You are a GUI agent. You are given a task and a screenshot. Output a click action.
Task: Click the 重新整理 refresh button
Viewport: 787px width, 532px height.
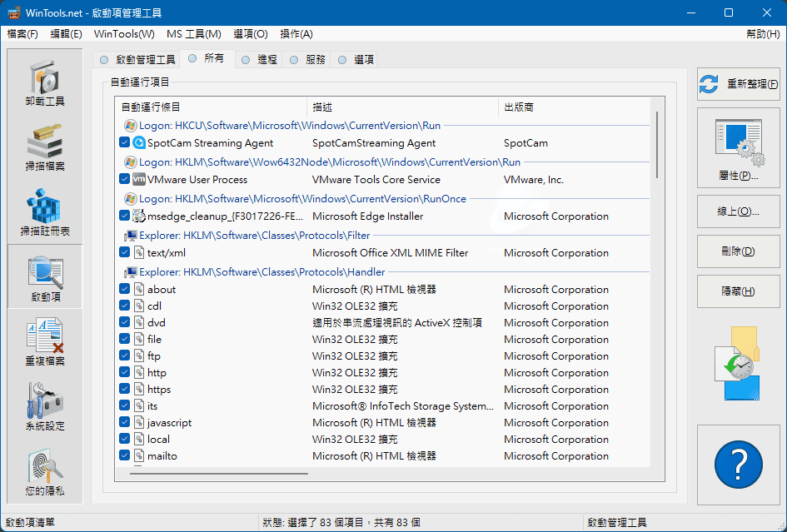point(738,84)
